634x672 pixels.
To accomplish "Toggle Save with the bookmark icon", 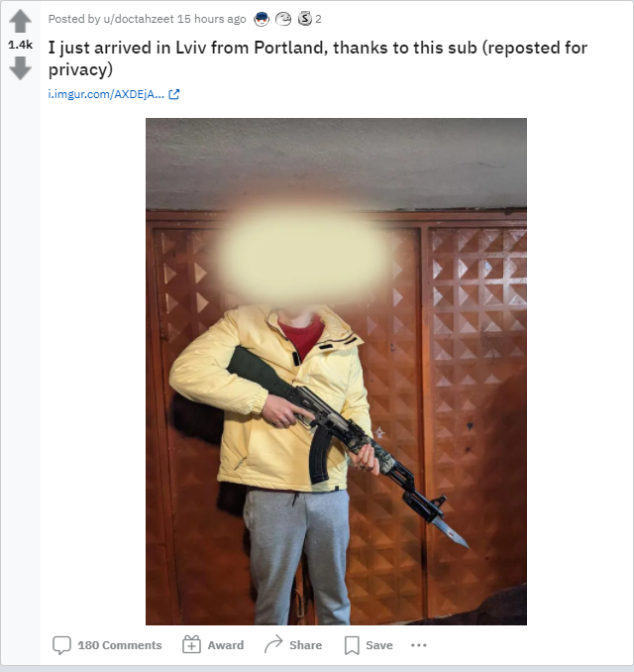I will pos(352,645).
